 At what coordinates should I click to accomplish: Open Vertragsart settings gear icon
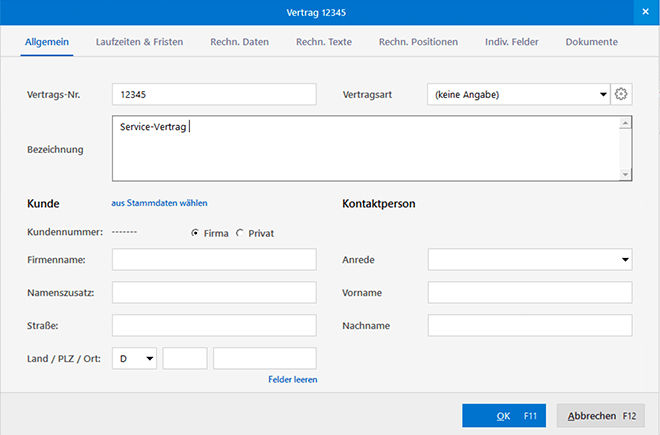click(621, 94)
